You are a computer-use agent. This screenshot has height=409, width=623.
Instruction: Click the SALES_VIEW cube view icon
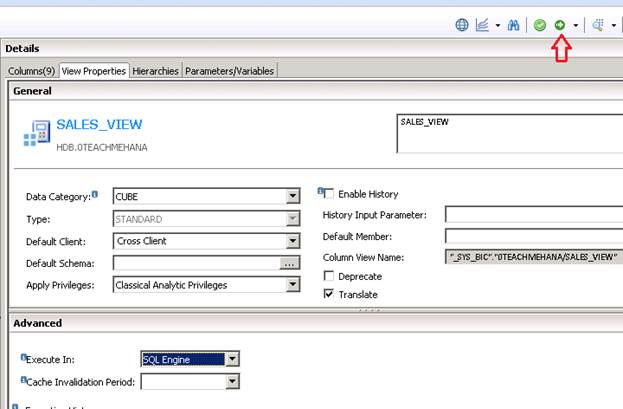tap(37, 134)
